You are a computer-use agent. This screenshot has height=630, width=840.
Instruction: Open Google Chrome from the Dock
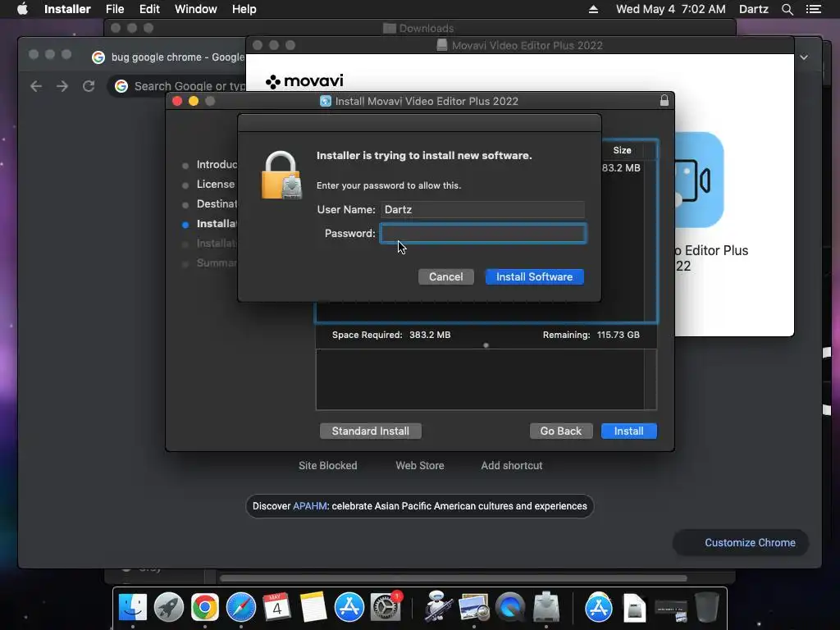pyautogui.click(x=204, y=608)
